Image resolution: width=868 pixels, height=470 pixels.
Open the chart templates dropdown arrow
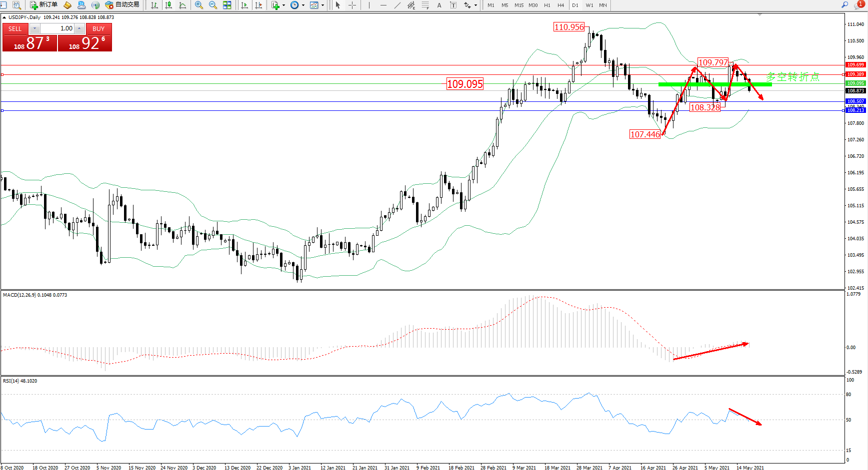coord(322,5)
